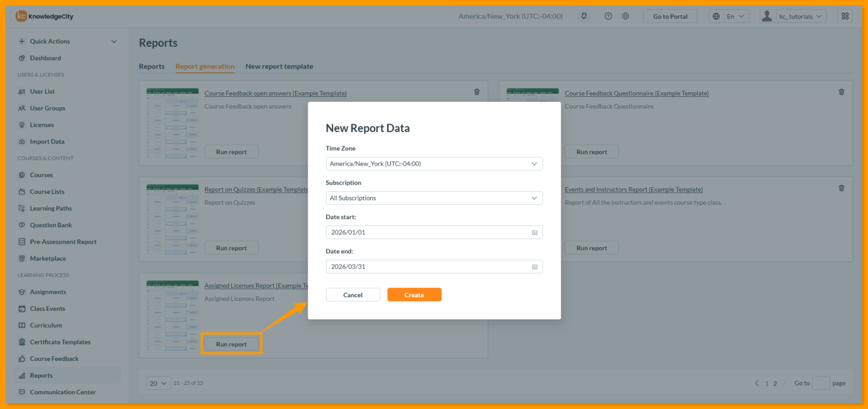Open the En language selector
The width and height of the screenshot is (868, 409).
click(x=728, y=16)
